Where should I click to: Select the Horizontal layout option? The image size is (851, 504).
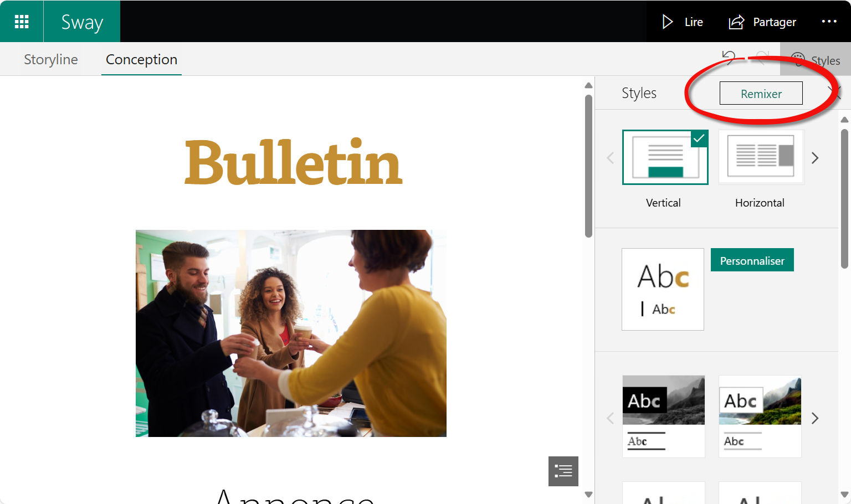click(761, 157)
